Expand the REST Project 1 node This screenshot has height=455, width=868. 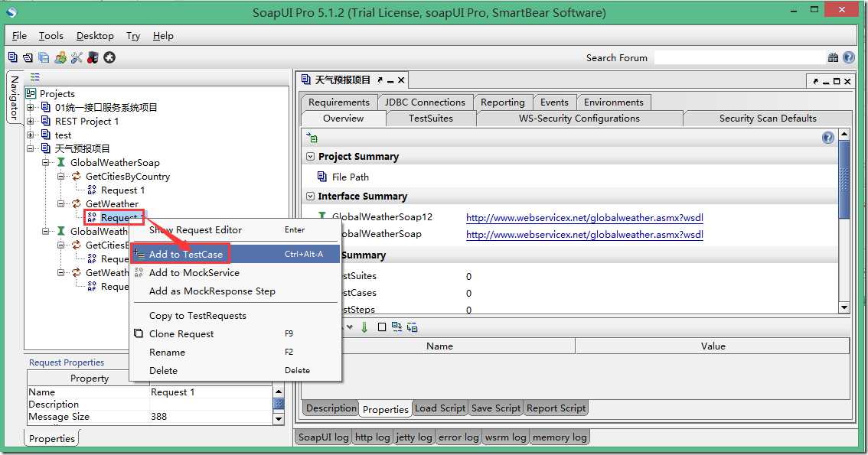click(x=31, y=121)
